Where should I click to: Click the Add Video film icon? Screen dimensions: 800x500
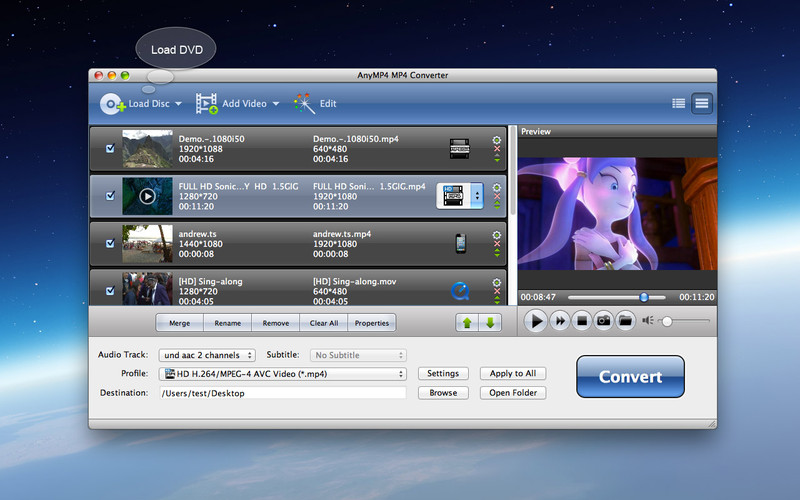click(206, 104)
